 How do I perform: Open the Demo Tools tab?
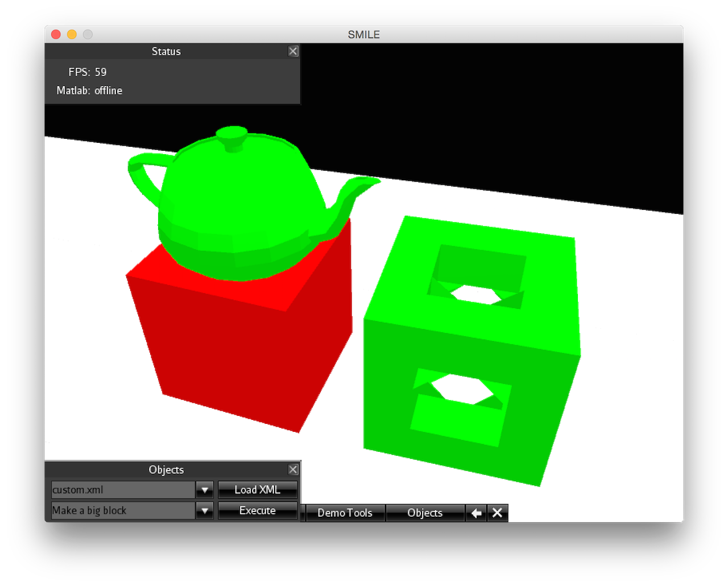345,513
